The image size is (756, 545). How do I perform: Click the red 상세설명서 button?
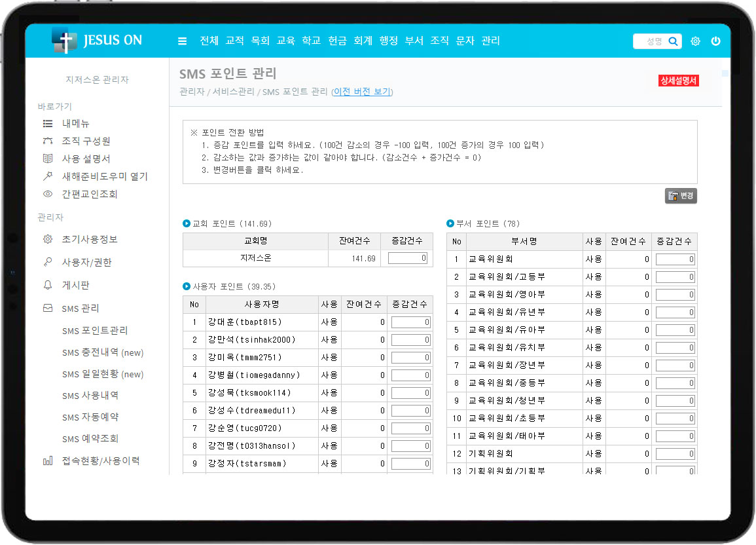679,81
